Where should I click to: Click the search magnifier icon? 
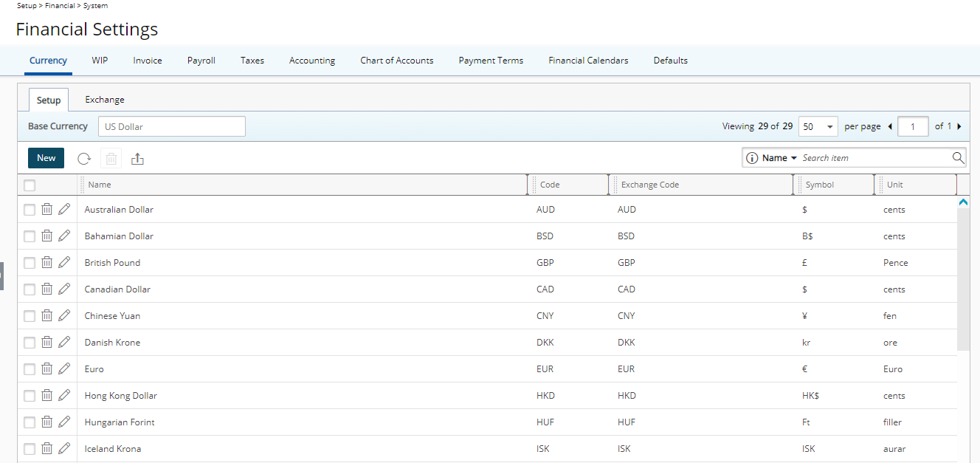click(958, 158)
